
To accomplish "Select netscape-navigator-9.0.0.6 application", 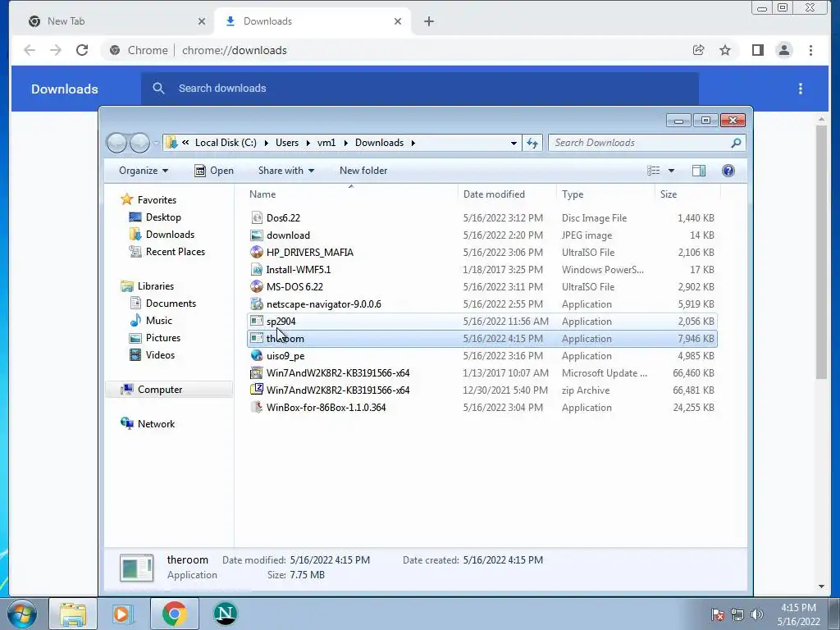I will click(x=482, y=304).
